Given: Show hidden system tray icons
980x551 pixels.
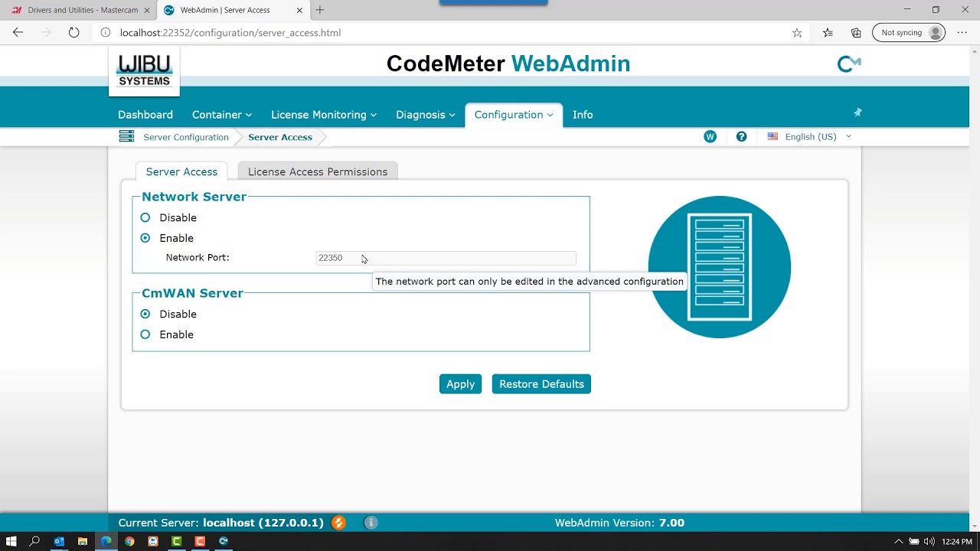Looking at the screenshot, I should pos(899,542).
